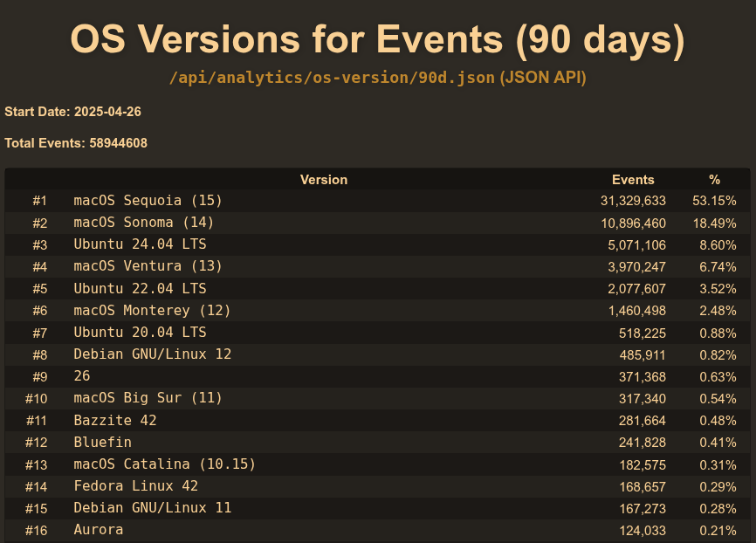Click the 2.48% percentage cell
The height and width of the screenshot is (543, 756).
pyautogui.click(x=718, y=311)
